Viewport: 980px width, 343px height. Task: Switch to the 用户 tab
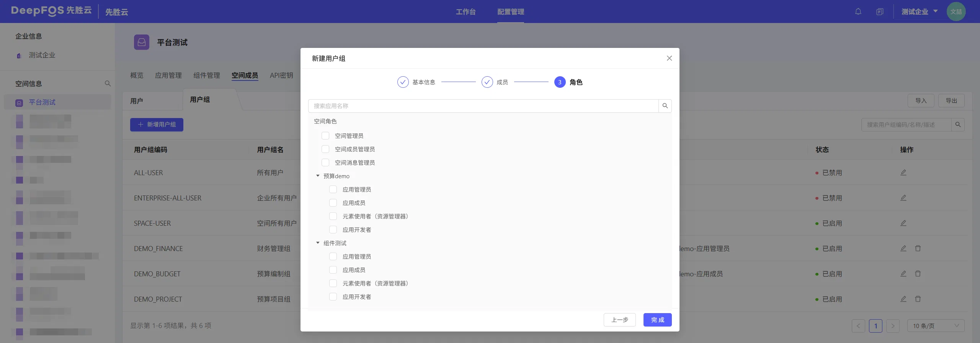[x=137, y=101]
